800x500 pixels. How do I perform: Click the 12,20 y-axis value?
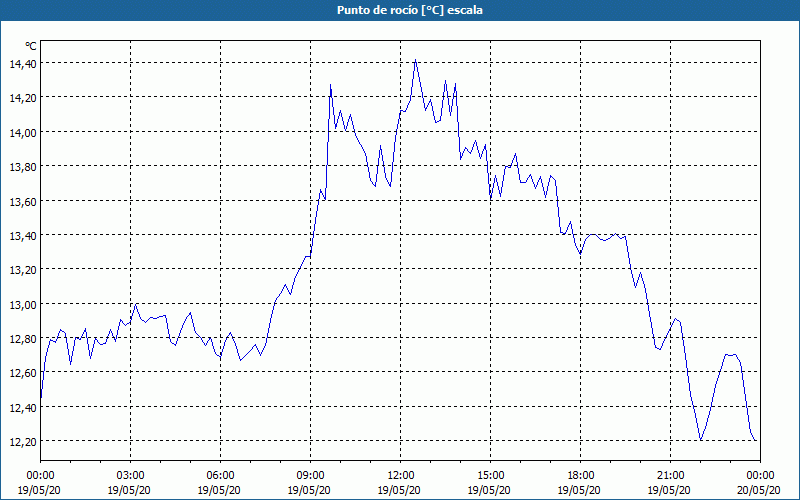tap(22, 442)
